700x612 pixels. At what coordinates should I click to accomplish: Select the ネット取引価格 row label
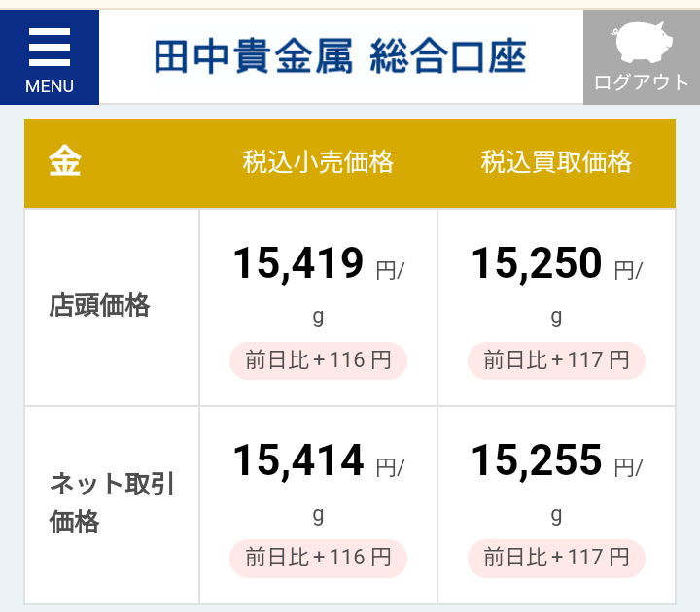coord(112,503)
